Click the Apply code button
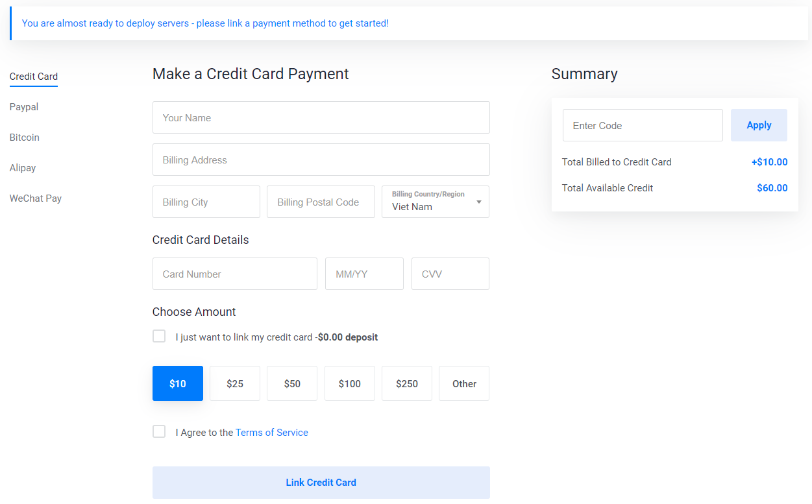 tap(759, 125)
